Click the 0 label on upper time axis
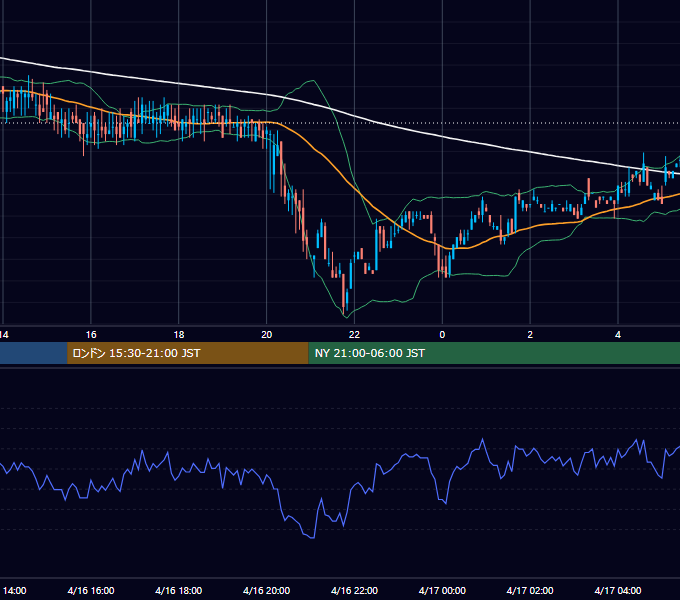Screen dimensions: 680x600 point(442,335)
